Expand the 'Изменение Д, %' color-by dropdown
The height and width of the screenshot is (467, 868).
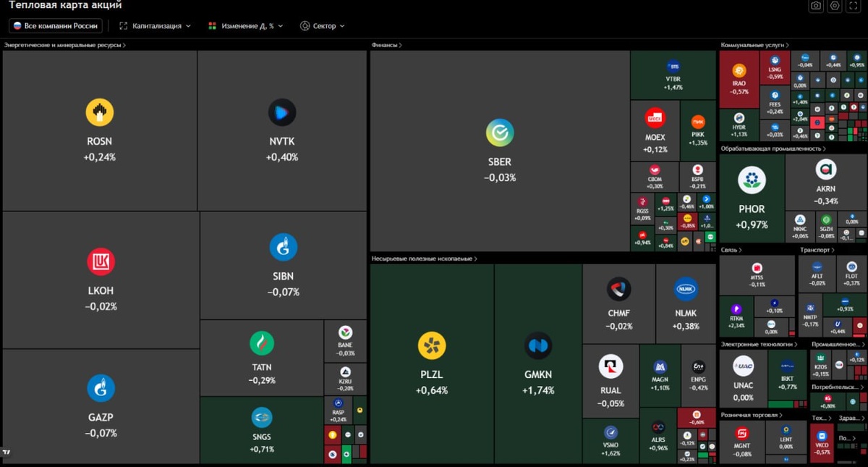pos(246,26)
